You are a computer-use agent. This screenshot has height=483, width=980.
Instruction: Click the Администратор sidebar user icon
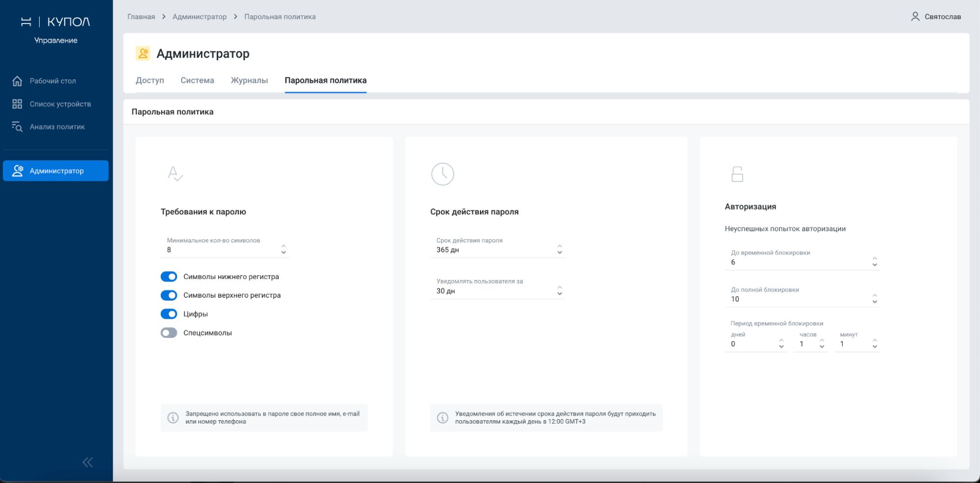[18, 171]
